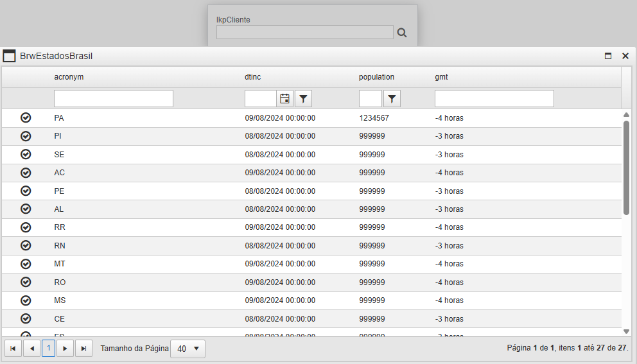The image size is (637, 364).
Task: Click the PA row date 09/08/2024 00:00:00
Action: coord(280,118)
